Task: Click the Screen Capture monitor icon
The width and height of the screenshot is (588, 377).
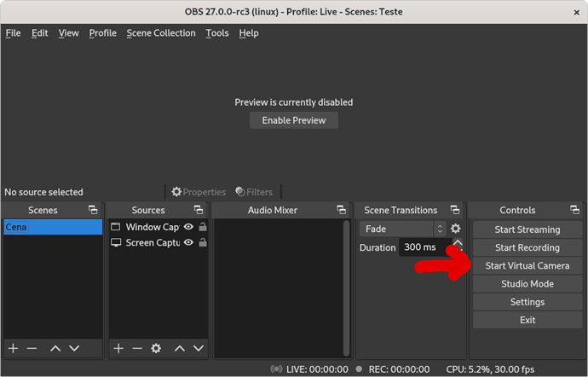Action: 116,242
